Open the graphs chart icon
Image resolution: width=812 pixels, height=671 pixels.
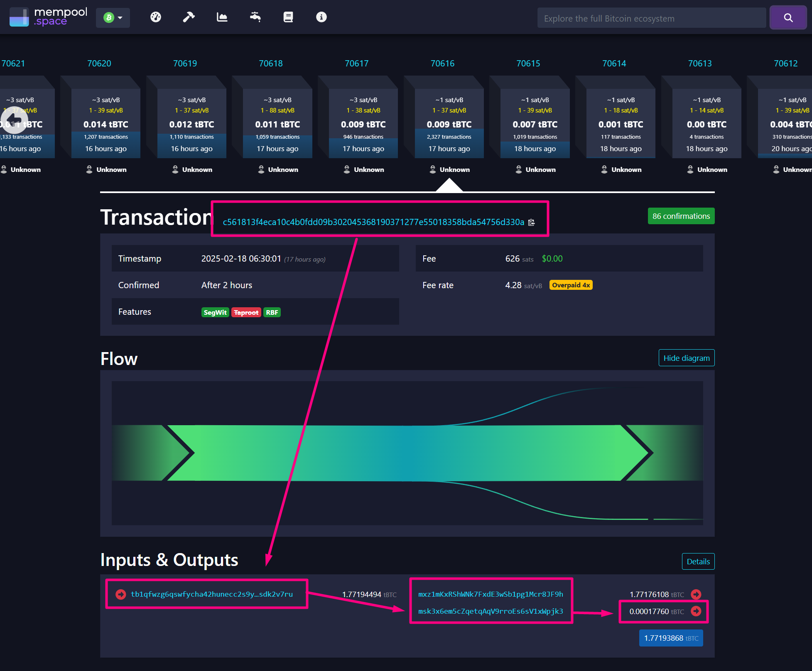point(222,17)
